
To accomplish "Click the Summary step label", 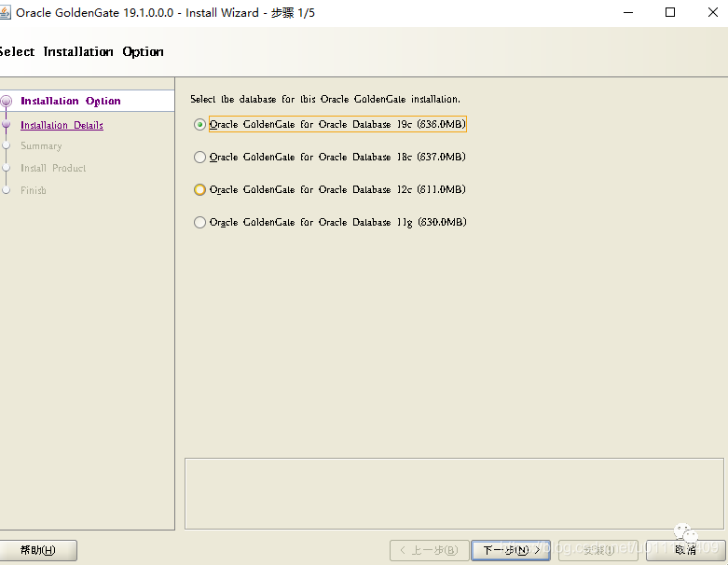I will click(41, 145).
